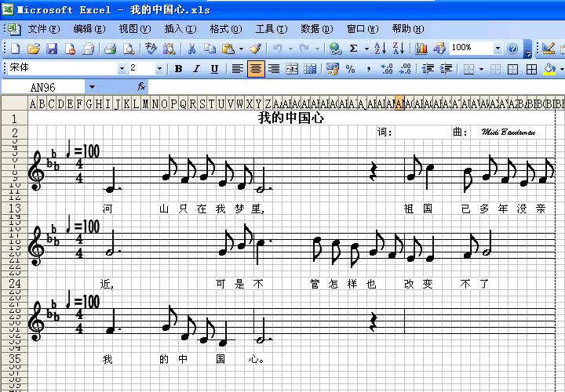Image resolution: width=565 pixels, height=392 pixels.
Task: Decrease decimal places
Action: (405, 69)
